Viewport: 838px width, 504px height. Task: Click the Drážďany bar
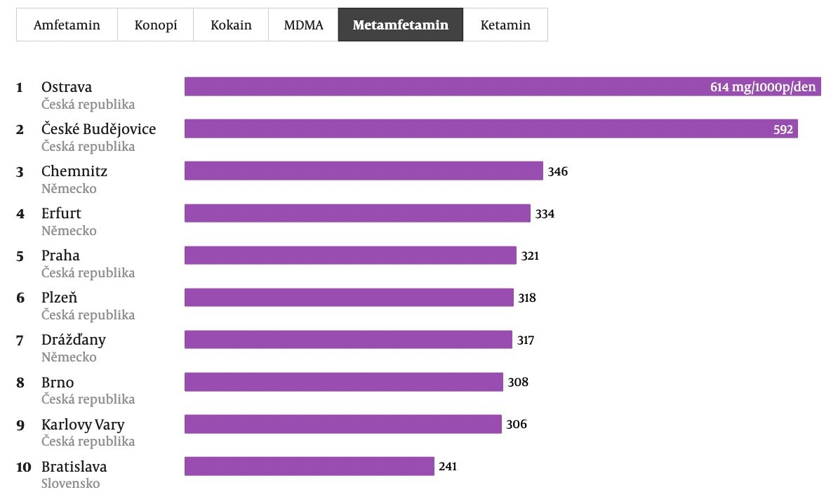348,340
